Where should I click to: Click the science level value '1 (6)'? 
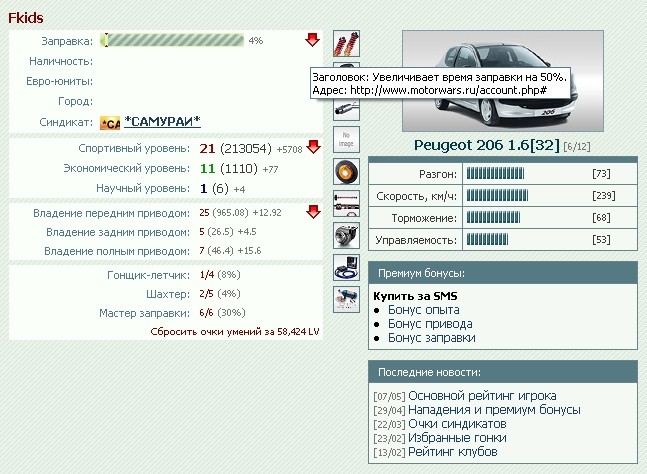click(214, 189)
